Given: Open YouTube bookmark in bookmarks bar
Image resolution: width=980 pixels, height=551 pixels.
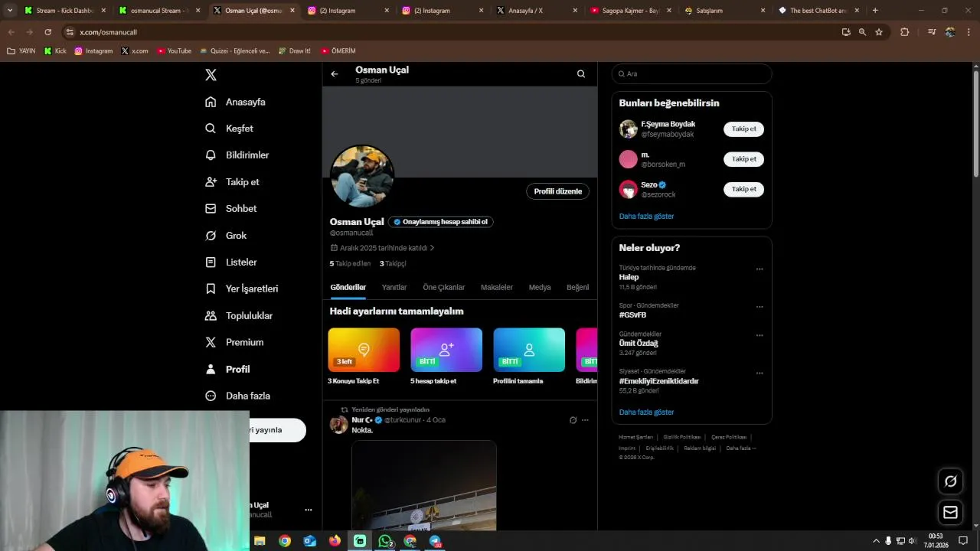Looking at the screenshot, I should tap(174, 51).
